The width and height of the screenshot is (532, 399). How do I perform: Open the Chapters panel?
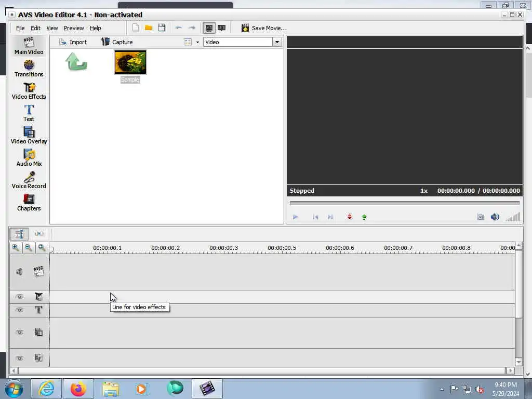tap(29, 203)
